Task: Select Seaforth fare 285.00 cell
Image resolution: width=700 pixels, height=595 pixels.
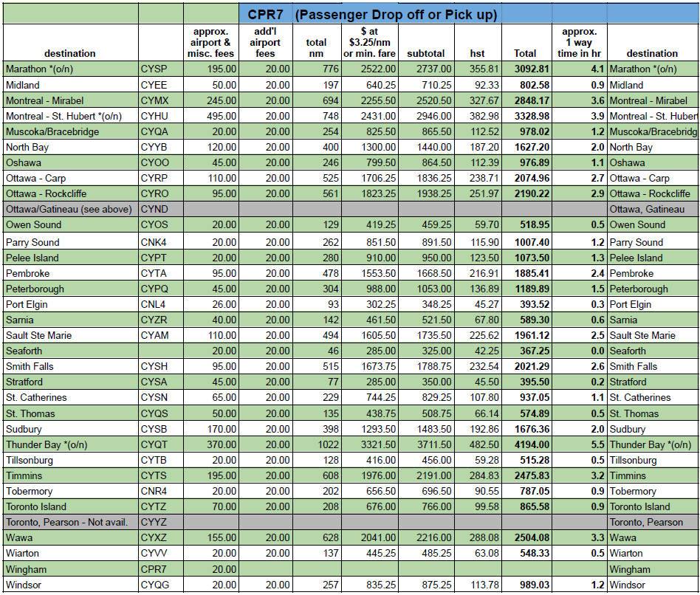Action: click(369, 351)
